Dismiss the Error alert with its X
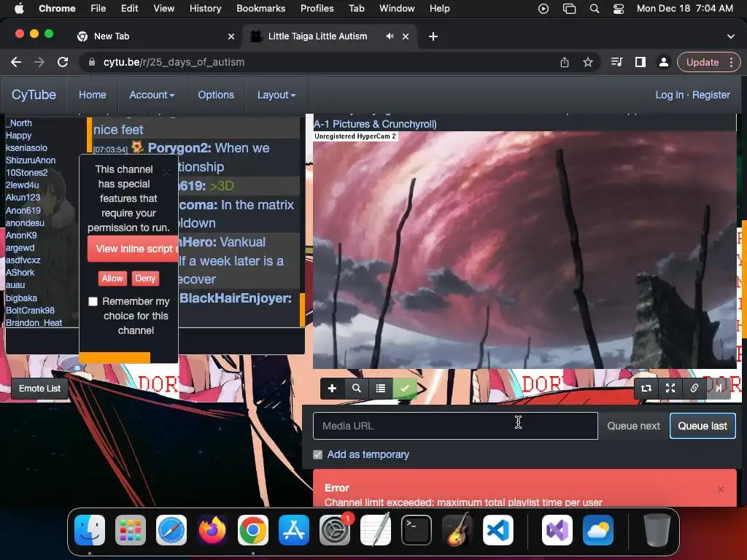Image resolution: width=747 pixels, height=560 pixels. pyautogui.click(x=720, y=489)
